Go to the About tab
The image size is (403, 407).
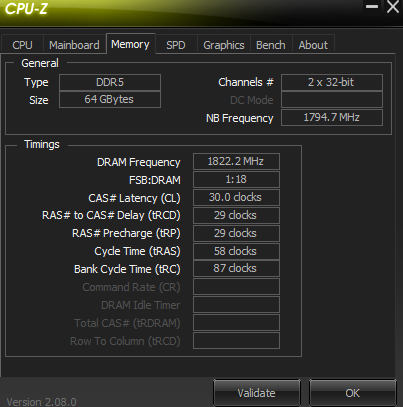pyautogui.click(x=313, y=45)
